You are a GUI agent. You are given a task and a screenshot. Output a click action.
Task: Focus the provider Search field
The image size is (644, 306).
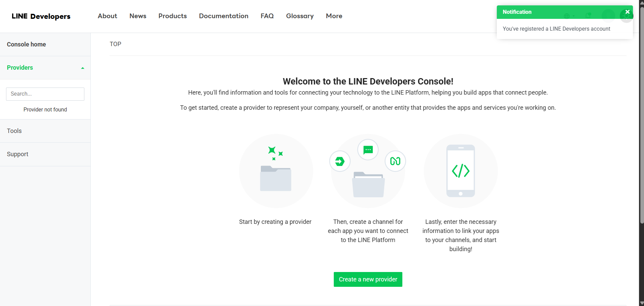[45, 94]
